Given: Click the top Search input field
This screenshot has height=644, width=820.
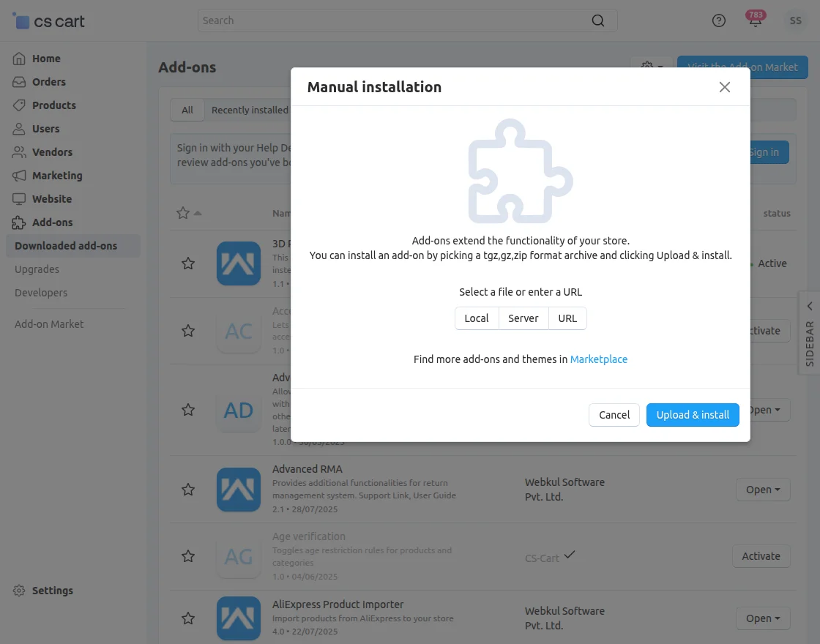Looking at the screenshot, I should (x=395, y=20).
